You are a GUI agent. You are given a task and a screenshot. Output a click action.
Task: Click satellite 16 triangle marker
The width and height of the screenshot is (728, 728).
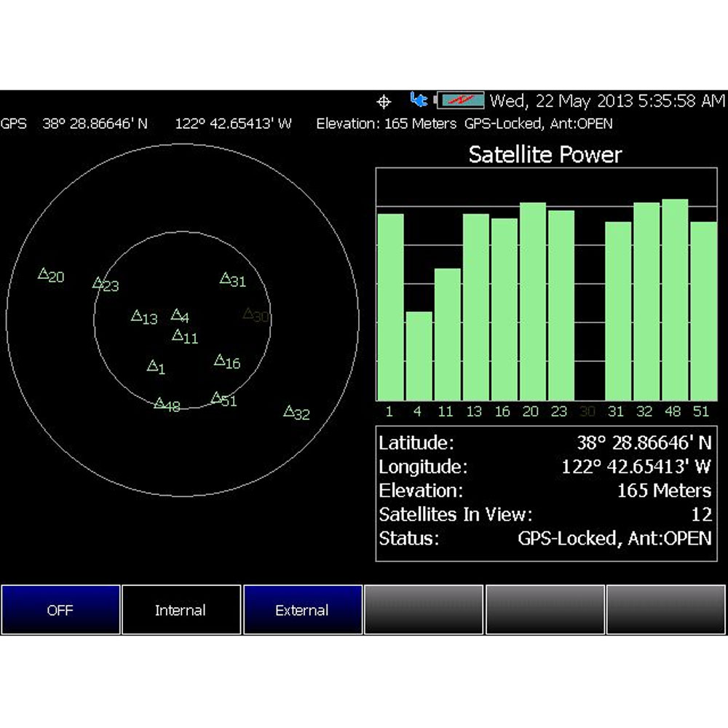220,360
